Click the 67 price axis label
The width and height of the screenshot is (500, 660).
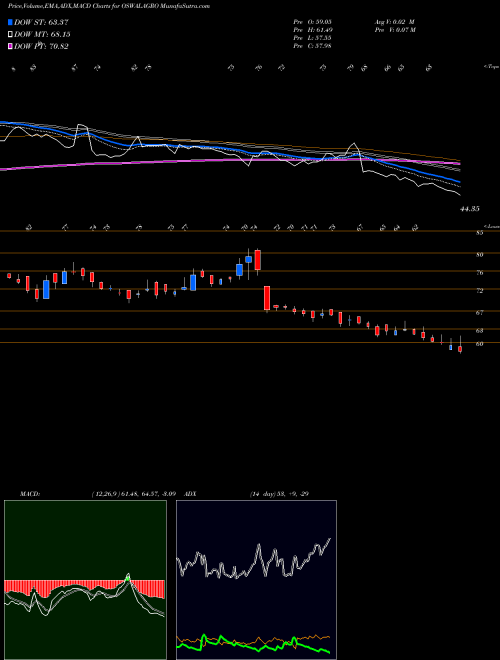point(479,312)
